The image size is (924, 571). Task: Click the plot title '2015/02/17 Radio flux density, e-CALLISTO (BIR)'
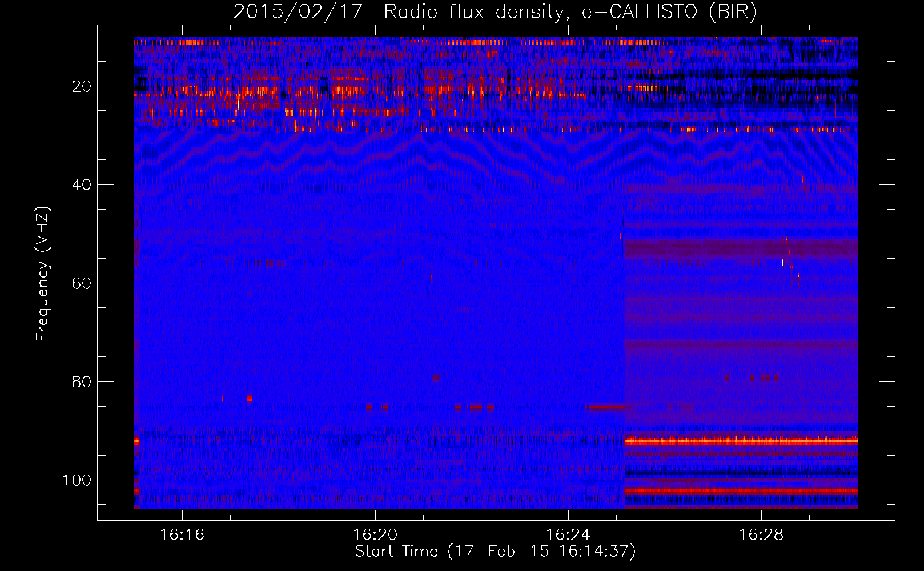click(495, 12)
